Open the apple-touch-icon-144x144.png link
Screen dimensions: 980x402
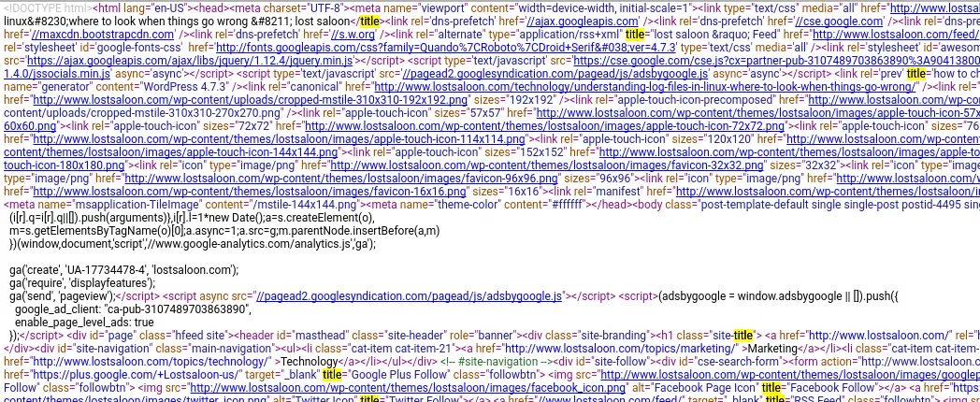(x=171, y=152)
